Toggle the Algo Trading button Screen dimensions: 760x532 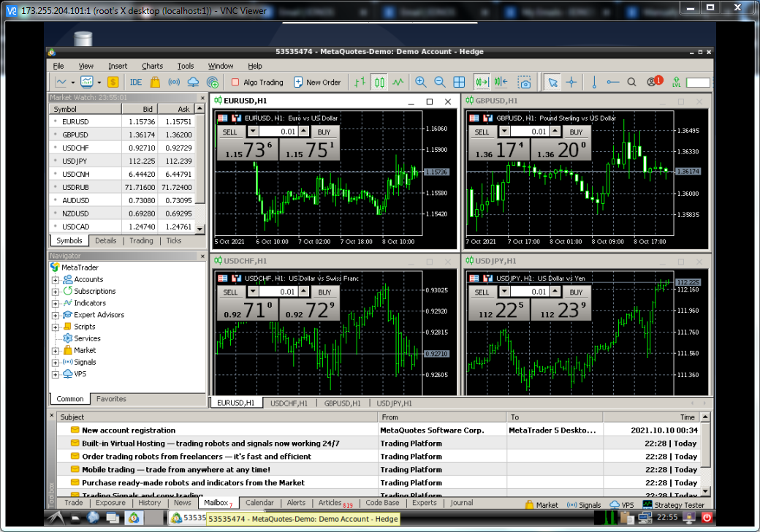point(257,83)
